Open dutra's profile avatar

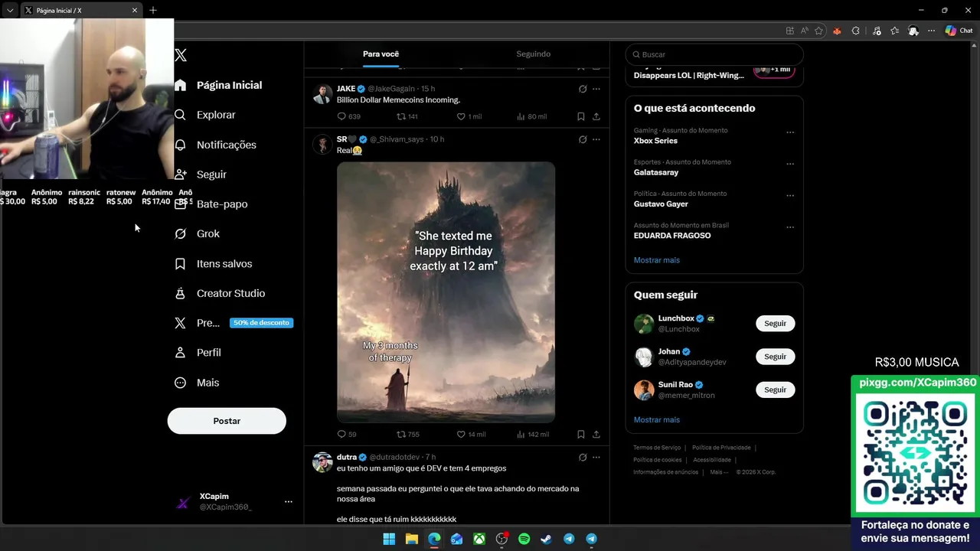click(322, 462)
